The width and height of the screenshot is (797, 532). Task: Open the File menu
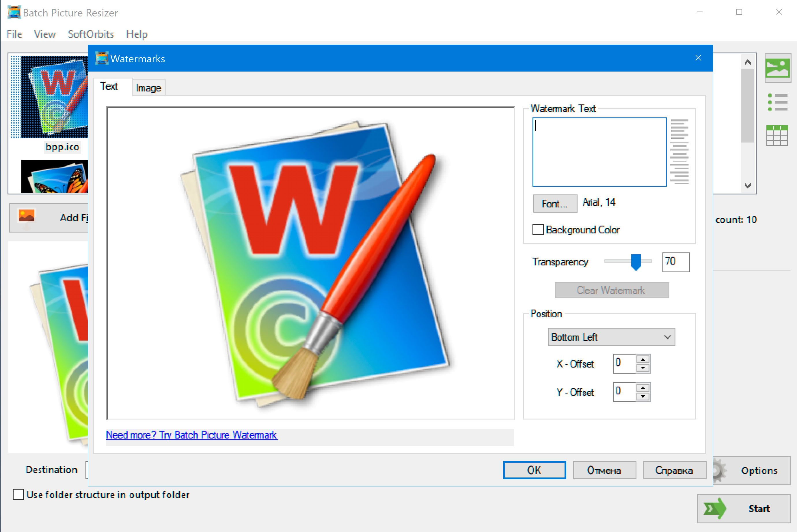tap(13, 34)
